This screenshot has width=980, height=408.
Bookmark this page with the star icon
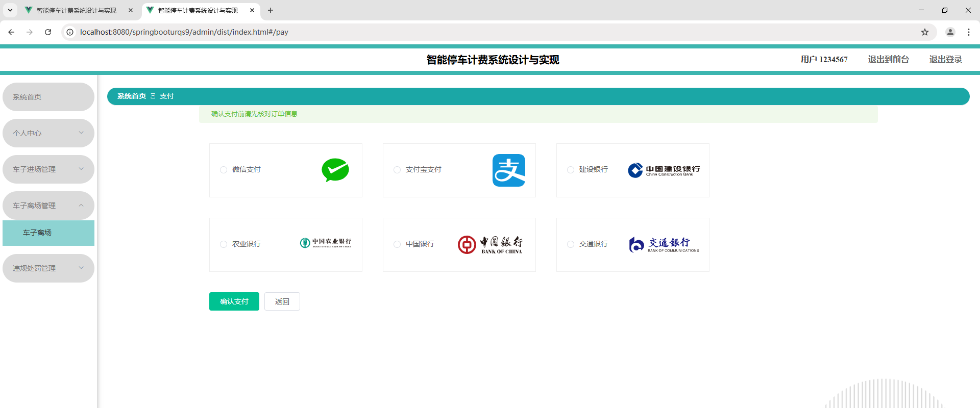click(x=925, y=32)
